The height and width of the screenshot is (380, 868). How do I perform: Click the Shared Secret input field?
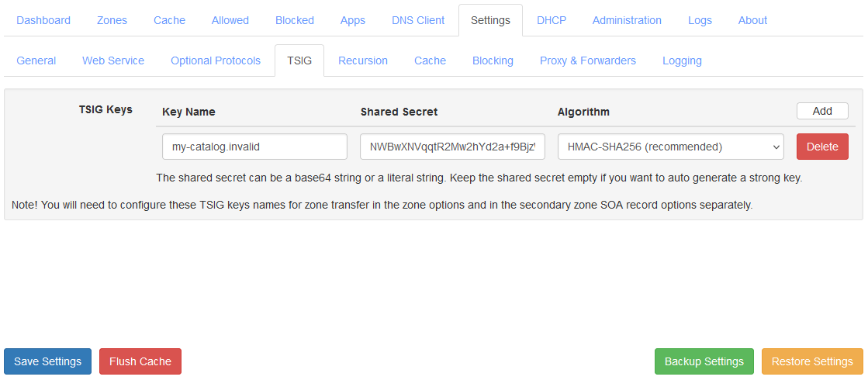click(x=452, y=147)
